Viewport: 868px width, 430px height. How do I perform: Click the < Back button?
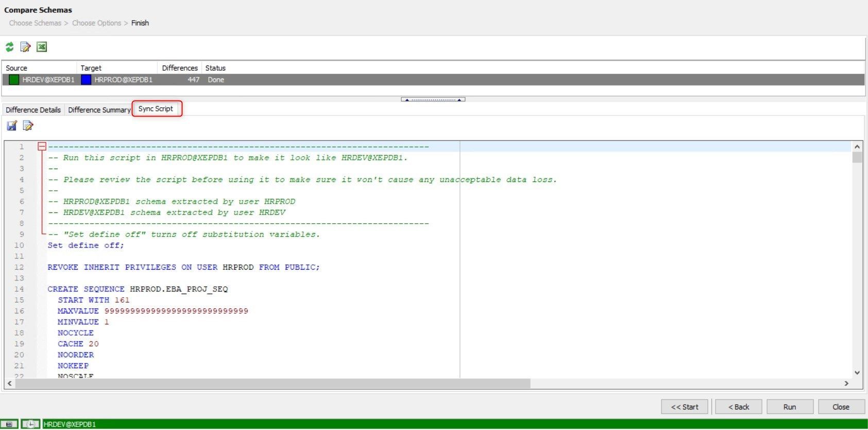tap(739, 407)
